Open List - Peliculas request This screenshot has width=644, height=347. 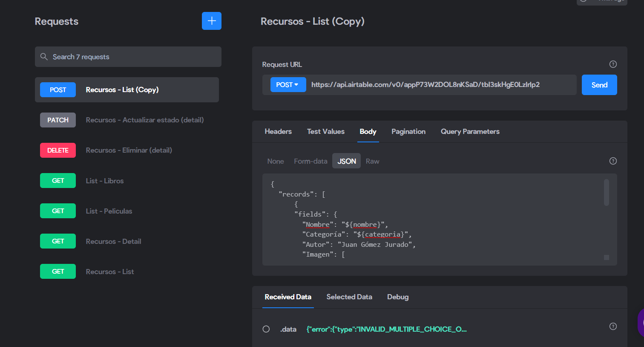(x=127, y=211)
